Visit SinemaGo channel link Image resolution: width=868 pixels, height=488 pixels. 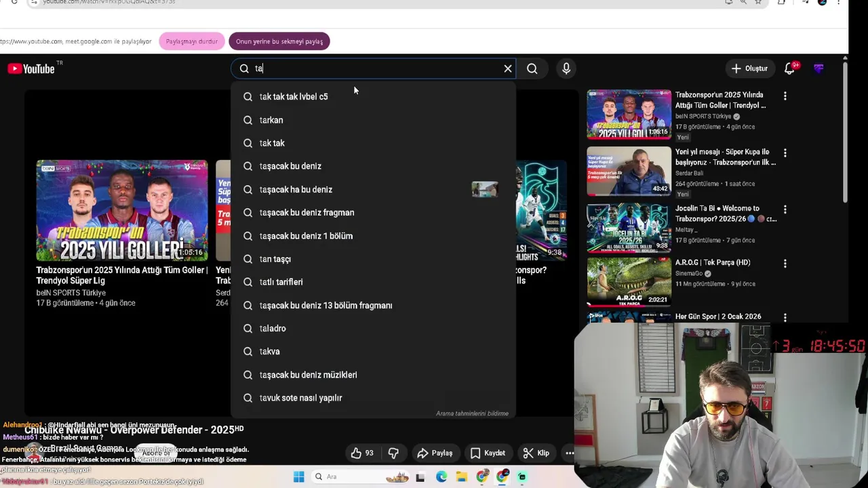click(690, 273)
